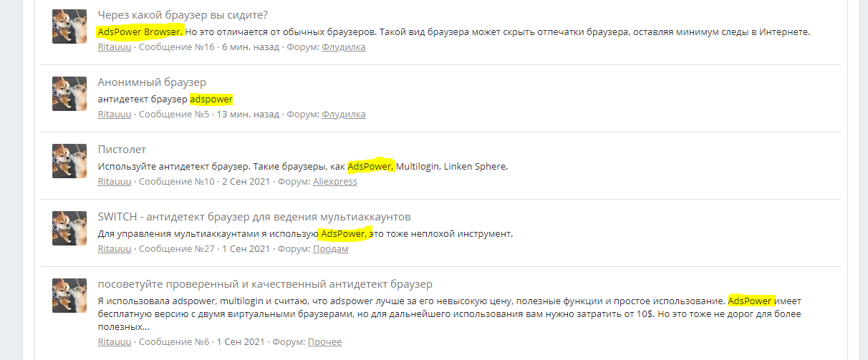Click avatar beside "Анонимный браузер" post

(69, 94)
